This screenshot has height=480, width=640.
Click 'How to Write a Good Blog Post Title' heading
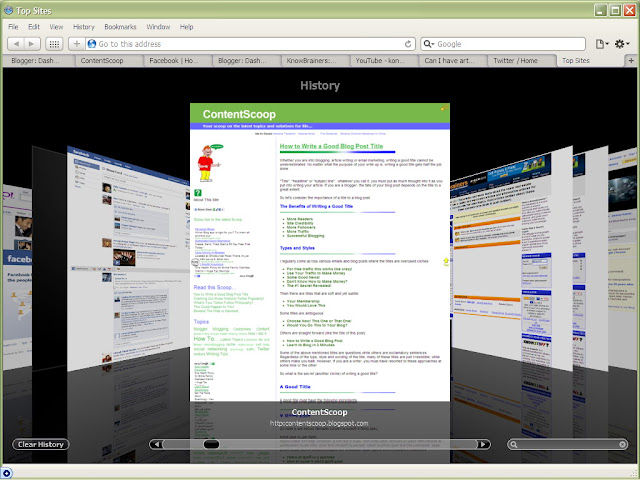(331, 146)
